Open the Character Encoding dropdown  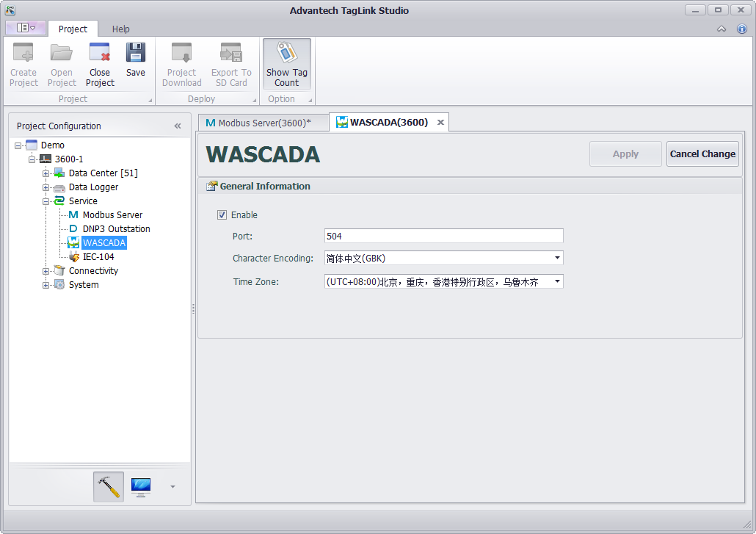pos(557,259)
